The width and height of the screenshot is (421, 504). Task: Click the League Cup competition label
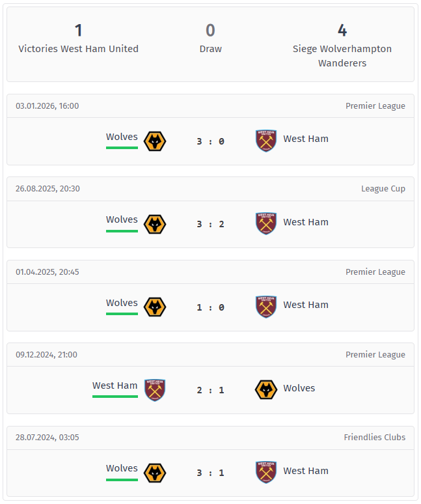pos(383,189)
